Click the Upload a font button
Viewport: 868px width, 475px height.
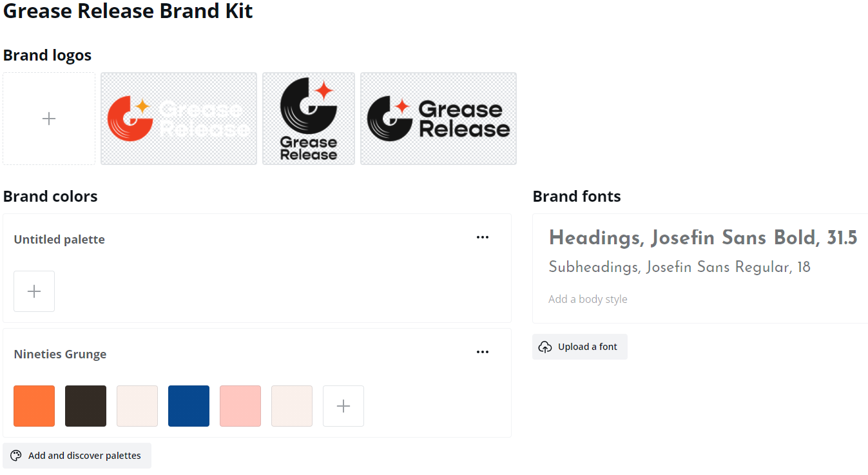580,347
